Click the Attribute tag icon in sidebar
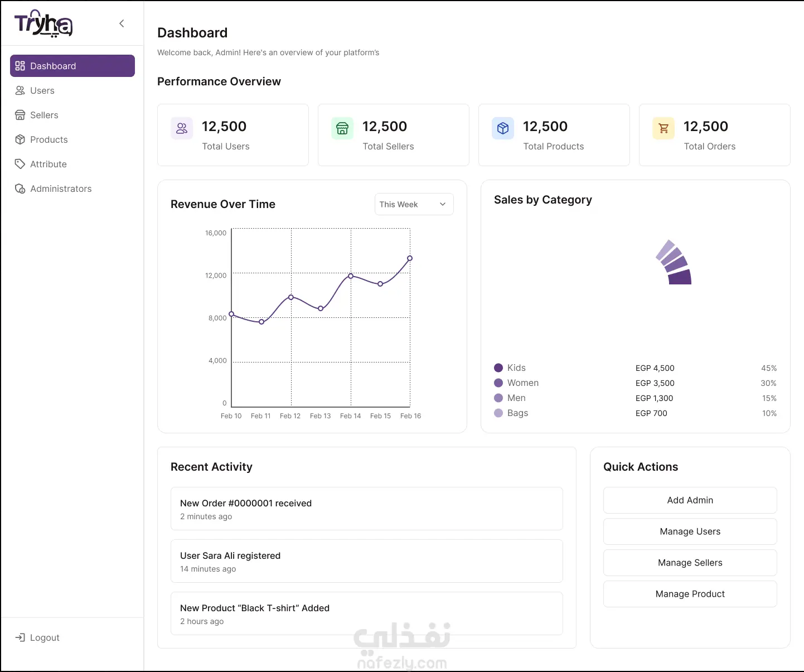804x672 pixels. point(20,164)
